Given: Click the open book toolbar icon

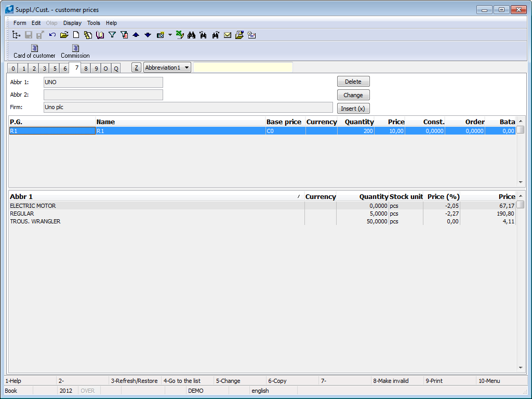Looking at the screenshot, I should (x=100, y=35).
